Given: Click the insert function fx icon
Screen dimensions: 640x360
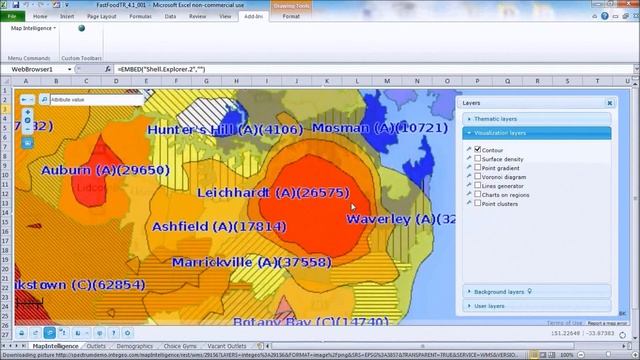Looking at the screenshot, I should (107, 69).
